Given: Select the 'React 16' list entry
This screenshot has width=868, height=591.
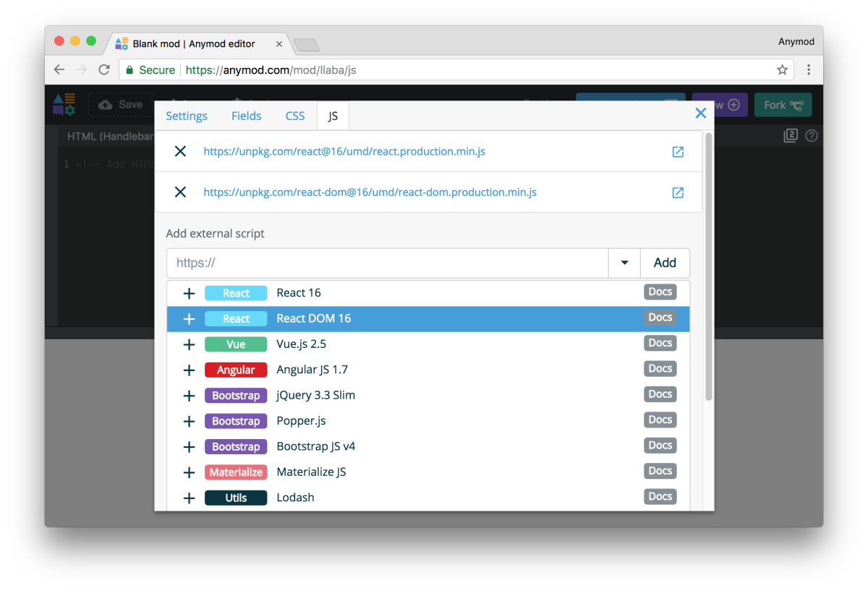Looking at the screenshot, I should point(428,293).
